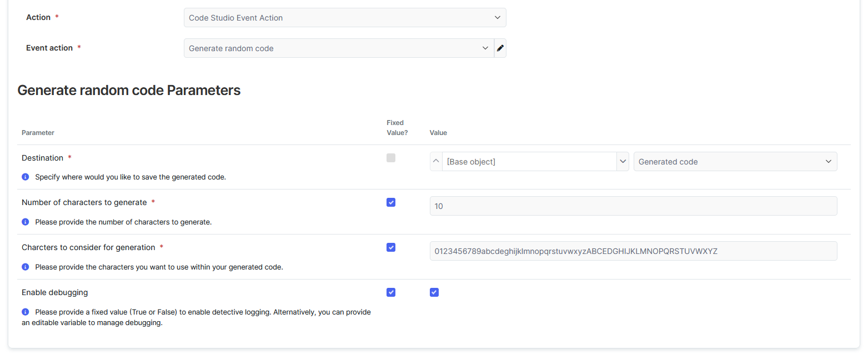The image size is (868, 359).
Task: Click info icon under Charcters to consider
Action: point(25,267)
